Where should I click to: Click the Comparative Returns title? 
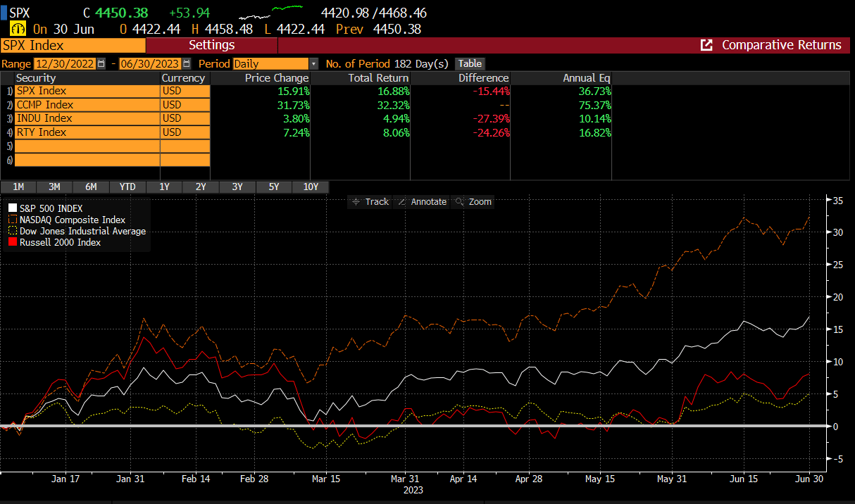tap(781, 45)
